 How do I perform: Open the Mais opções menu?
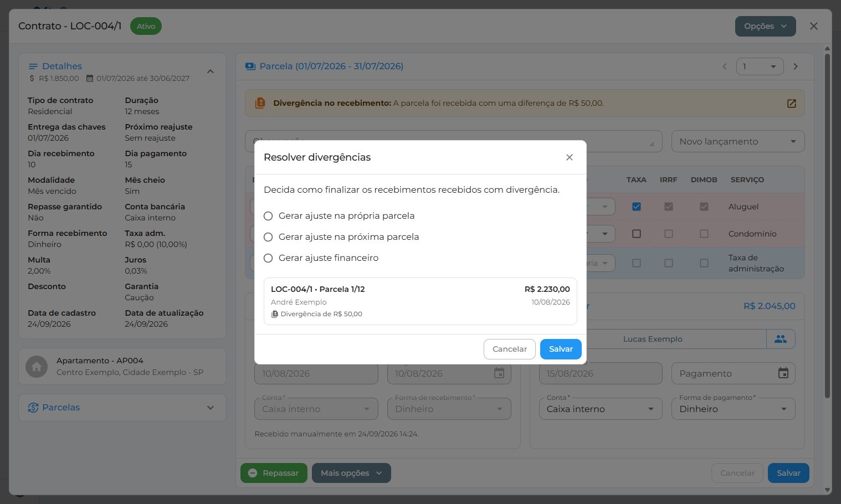[x=351, y=473]
